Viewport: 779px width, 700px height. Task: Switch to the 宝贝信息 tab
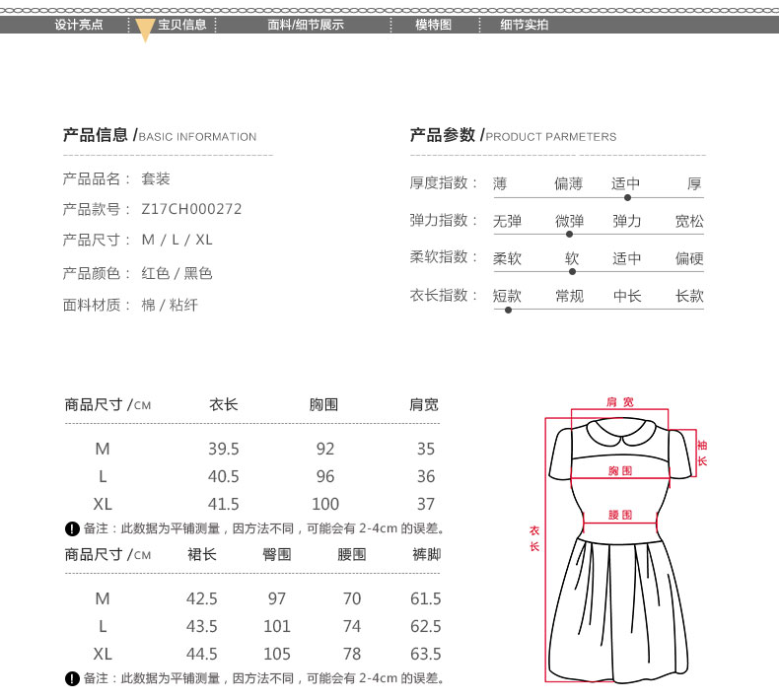(181, 25)
